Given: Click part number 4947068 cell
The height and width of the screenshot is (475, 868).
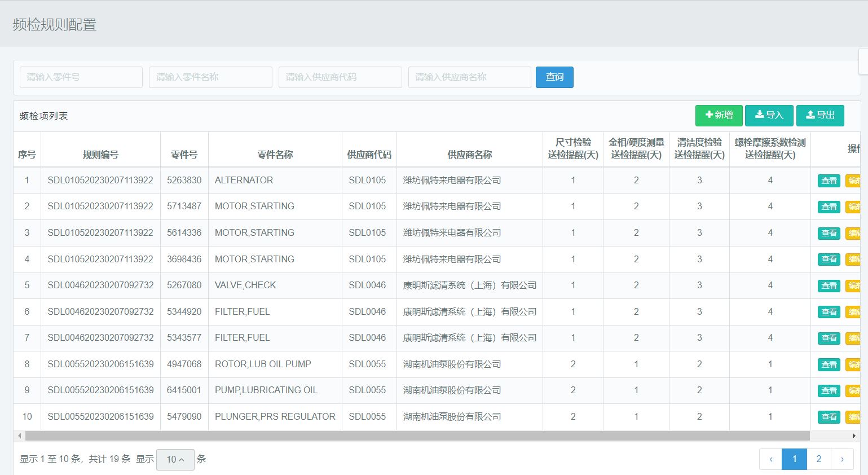Looking at the screenshot, I should pos(184,364).
